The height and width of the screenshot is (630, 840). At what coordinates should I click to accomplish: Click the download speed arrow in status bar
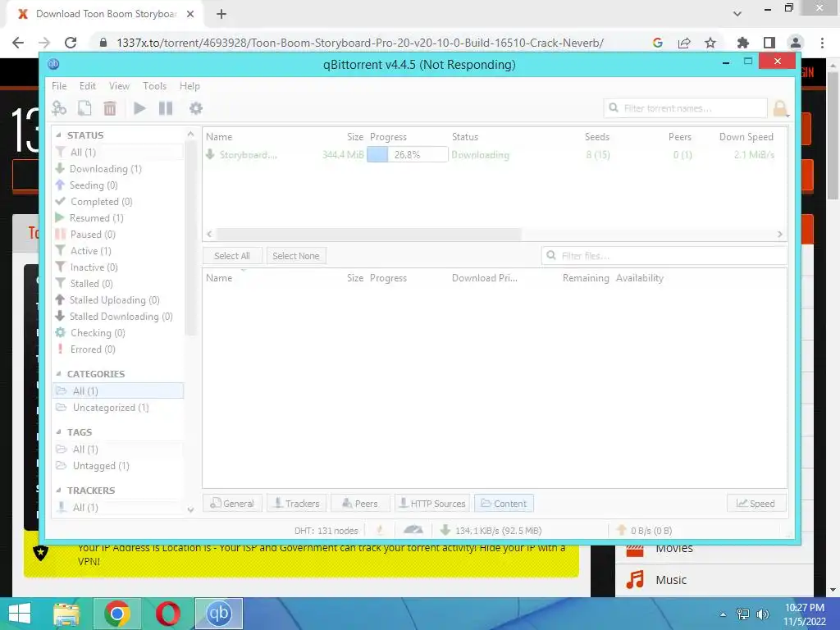click(x=445, y=531)
